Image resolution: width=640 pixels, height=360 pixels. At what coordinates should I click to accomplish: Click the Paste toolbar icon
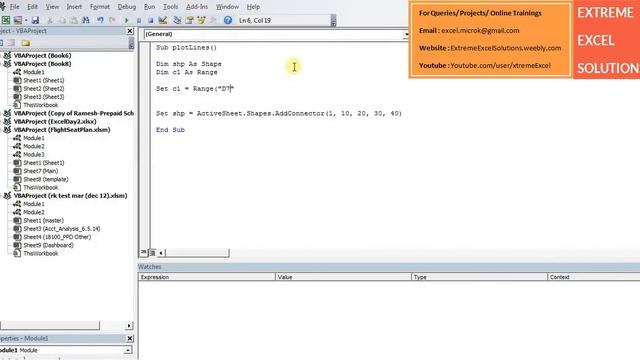tap(74, 20)
